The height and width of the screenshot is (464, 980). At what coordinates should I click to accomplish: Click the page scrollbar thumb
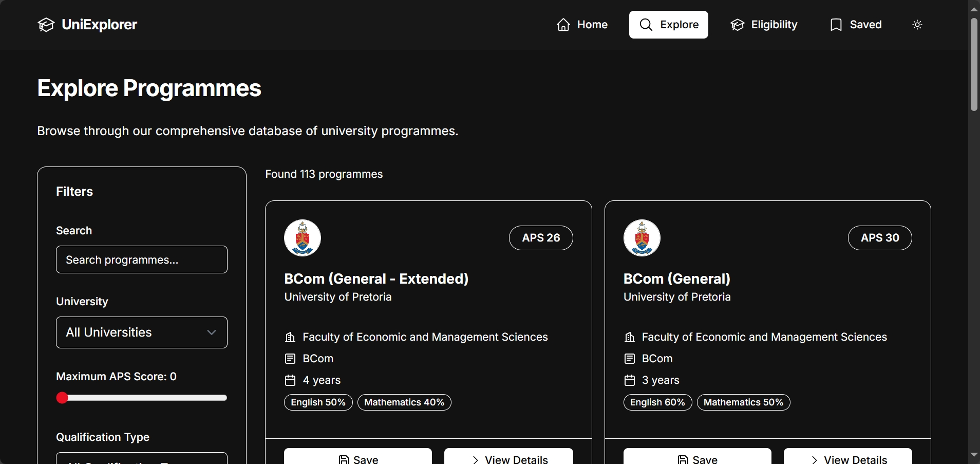coord(974,64)
